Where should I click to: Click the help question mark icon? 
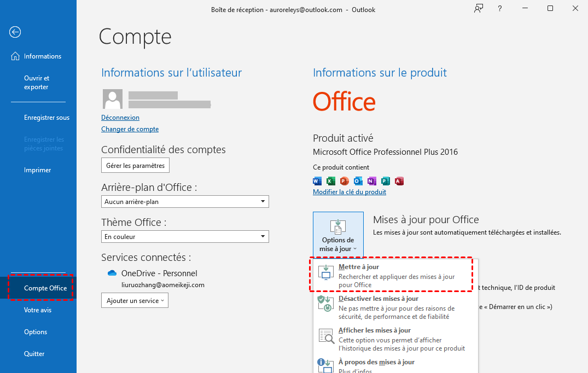(x=499, y=9)
